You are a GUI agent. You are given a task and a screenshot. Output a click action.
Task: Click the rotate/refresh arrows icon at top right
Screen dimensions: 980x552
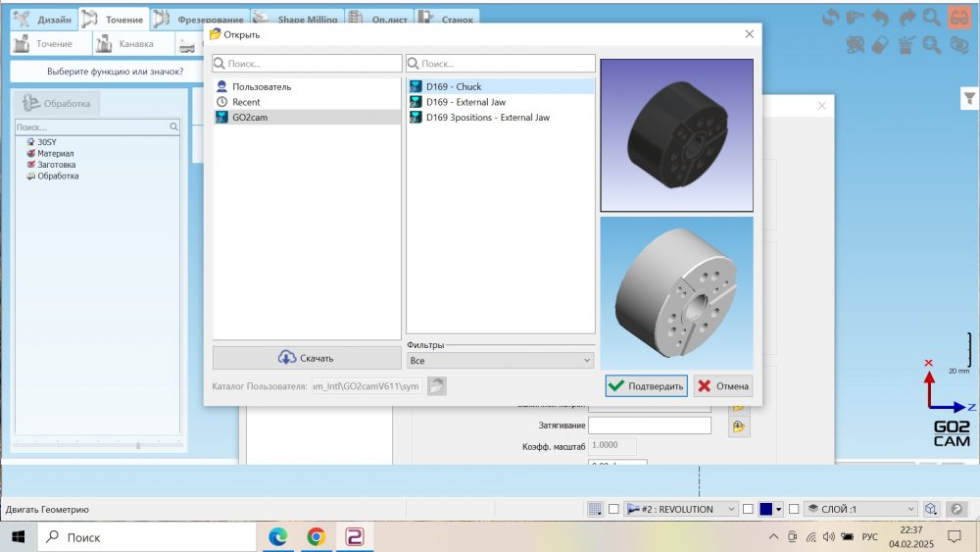click(830, 18)
